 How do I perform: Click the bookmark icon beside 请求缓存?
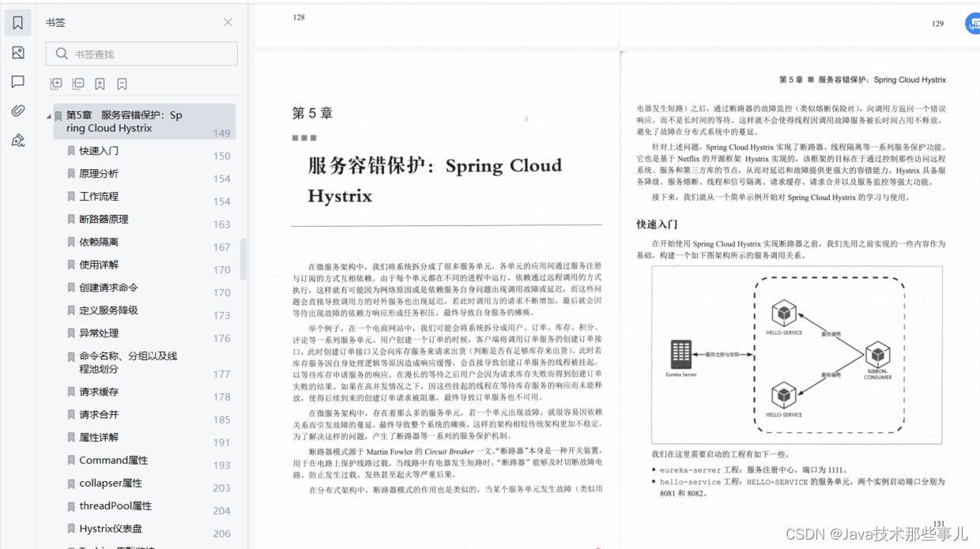tap(71, 391)
